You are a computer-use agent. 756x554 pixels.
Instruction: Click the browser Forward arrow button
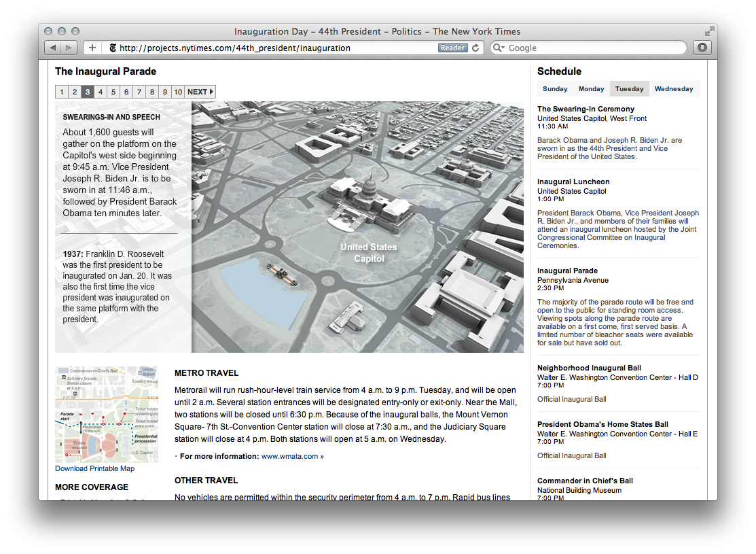pos(69,48)
